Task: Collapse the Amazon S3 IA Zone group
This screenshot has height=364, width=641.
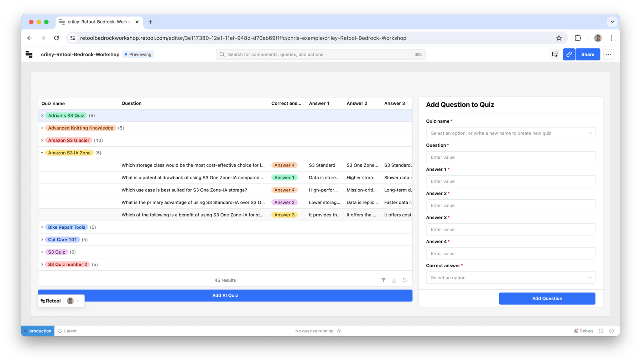Action: tap(42, 153)
